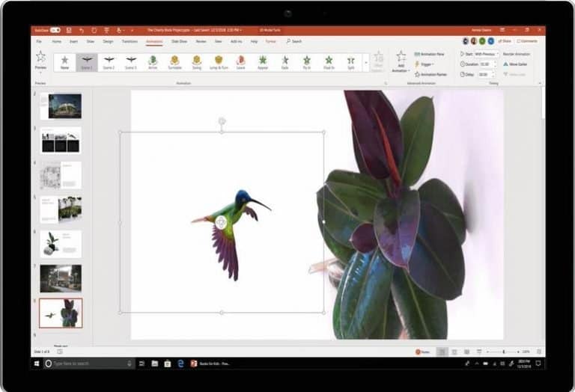The height and width of the screenshot is (392, 575).
Task: Select the Split animation
Action: [351, 62]
